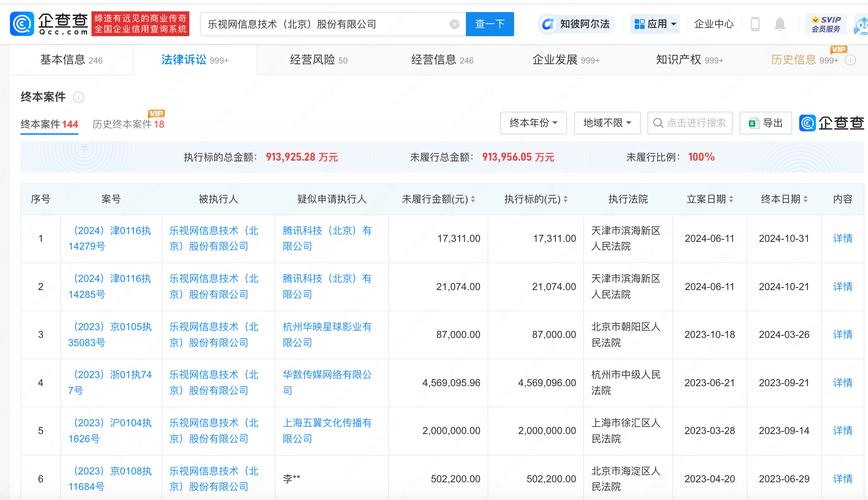This screenshot has height=500, width=868.
Task: Open the 应用 dropdown menu
Action: 655,24
